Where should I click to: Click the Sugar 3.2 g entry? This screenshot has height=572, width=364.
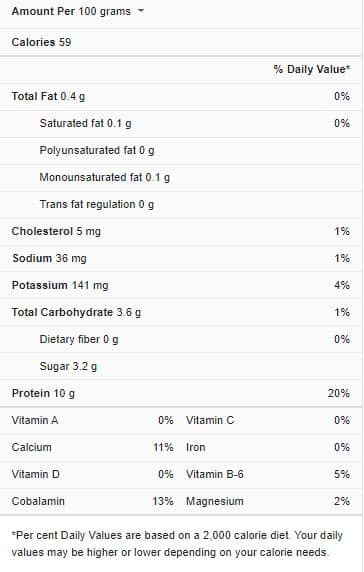point(68,366)
